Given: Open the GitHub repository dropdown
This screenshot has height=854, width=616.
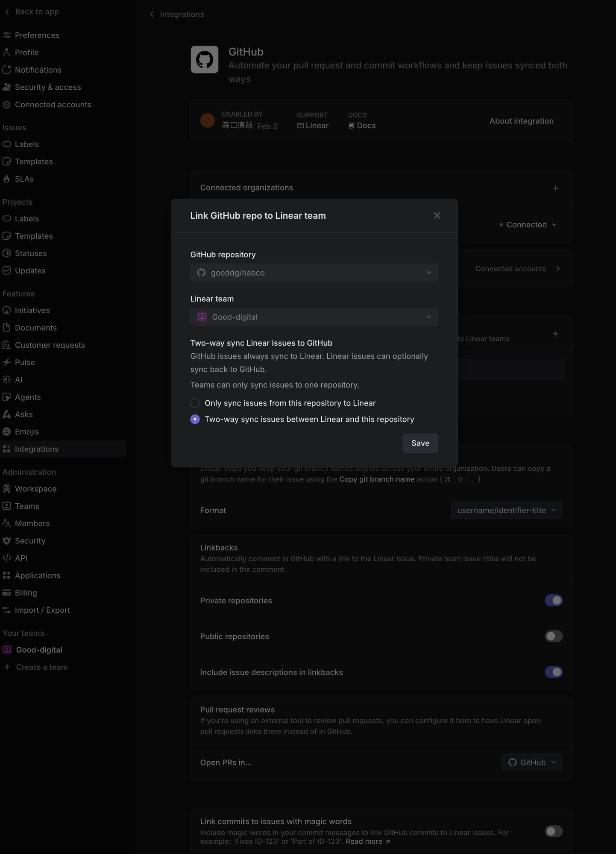Looking at the screenshot, I should tap(314, 273).
